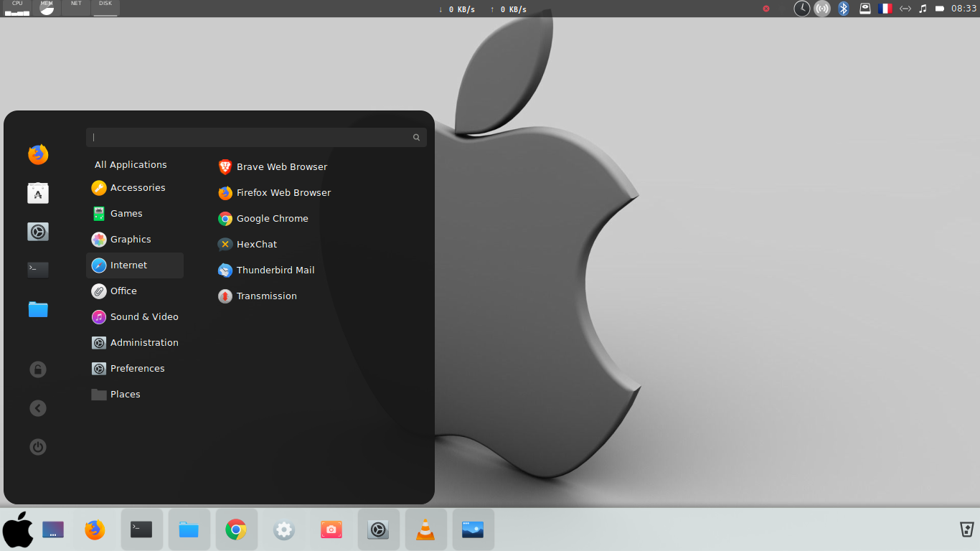Open Firefox Web Browser in the Internet list

pyautogui.click(x=275, y=192)
